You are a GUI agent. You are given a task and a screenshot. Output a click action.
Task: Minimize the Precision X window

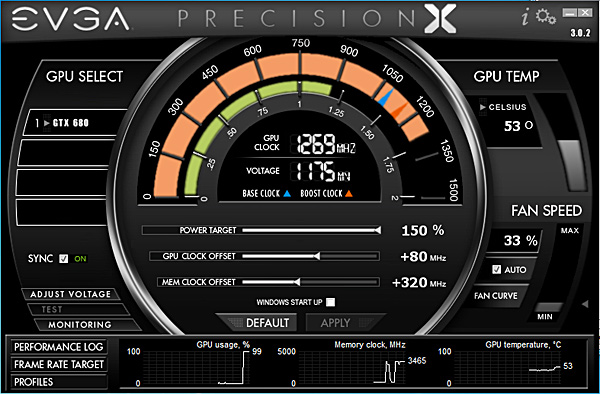click(x=569, y=13)
